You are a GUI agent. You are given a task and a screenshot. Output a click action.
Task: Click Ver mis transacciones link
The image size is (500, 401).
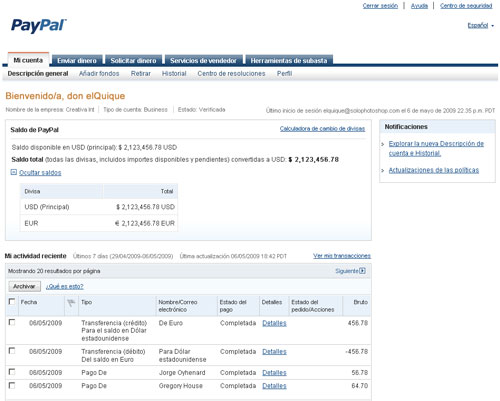coord(342,256)
